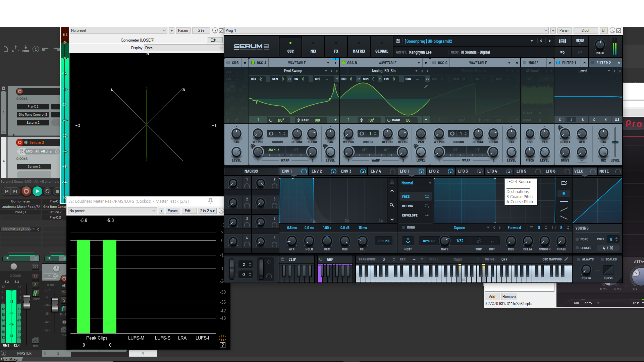The image size is (644, 362).
Task: Click the LFO flat line draw tool
Action: point(564,201)
